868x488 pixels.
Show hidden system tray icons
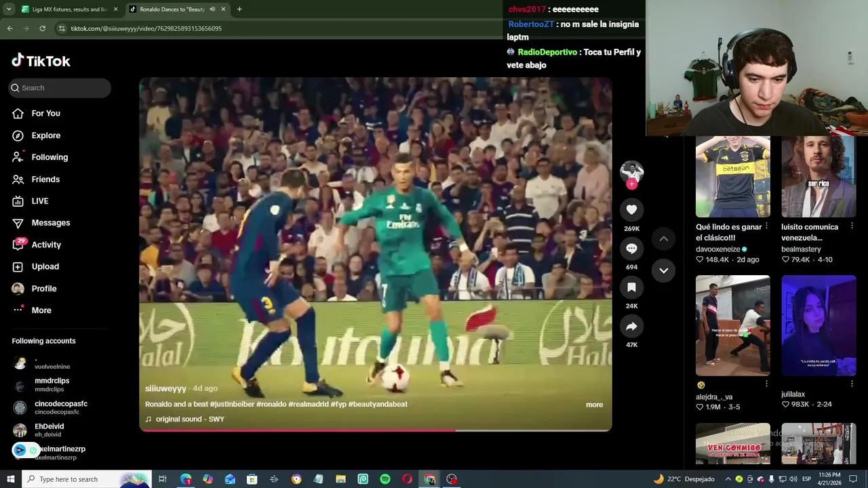728,479
